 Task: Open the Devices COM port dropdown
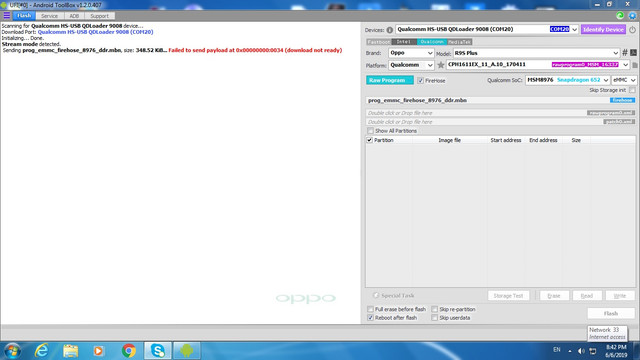575,29
